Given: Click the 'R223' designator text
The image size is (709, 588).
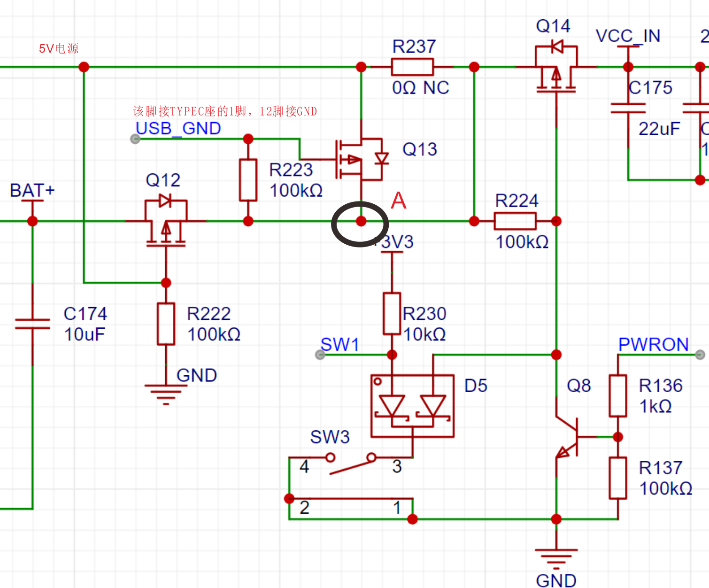Looking at the screenshot, I should (x=291, y=170).
